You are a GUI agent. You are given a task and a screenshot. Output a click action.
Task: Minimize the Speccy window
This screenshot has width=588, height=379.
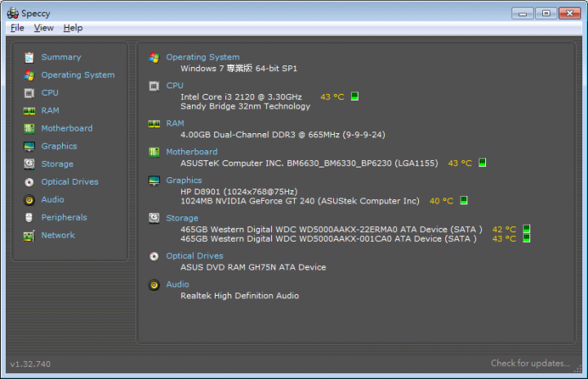[x=523, y=14]
